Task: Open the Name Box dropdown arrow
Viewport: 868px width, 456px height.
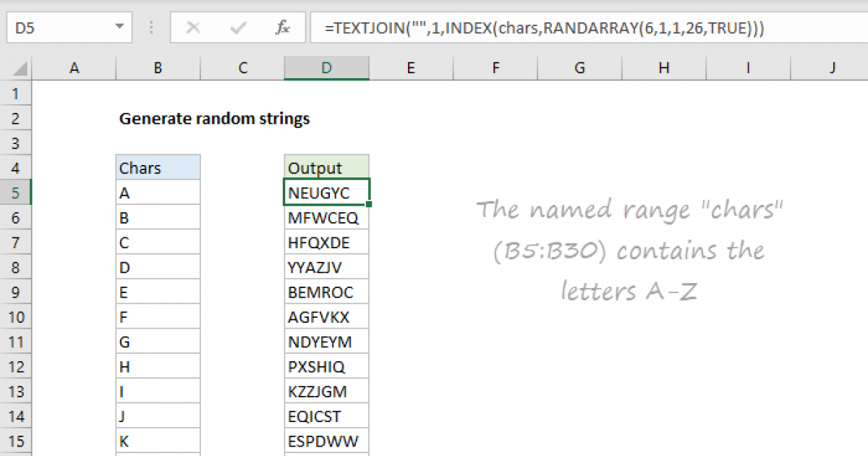Action: tap(119, 28)
